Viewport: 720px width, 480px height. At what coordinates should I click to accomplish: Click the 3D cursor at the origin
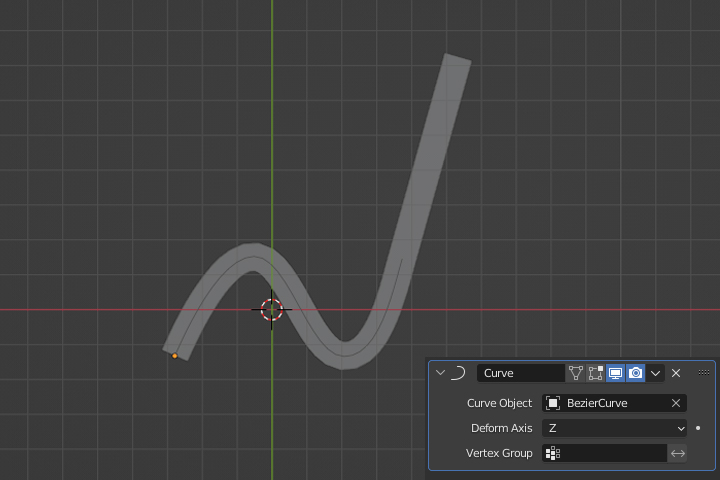click(271, 310)
